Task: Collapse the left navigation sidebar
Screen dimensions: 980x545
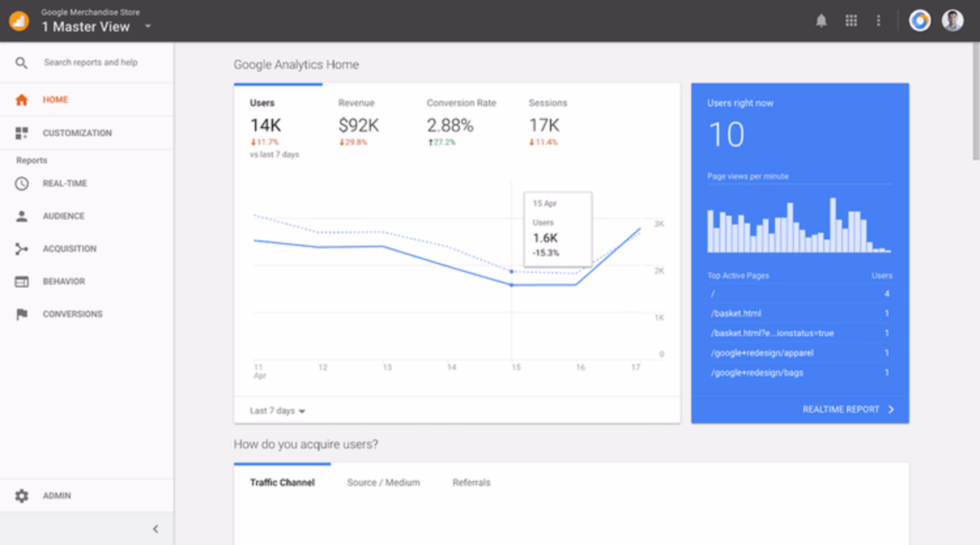Action: pos(156,529)
